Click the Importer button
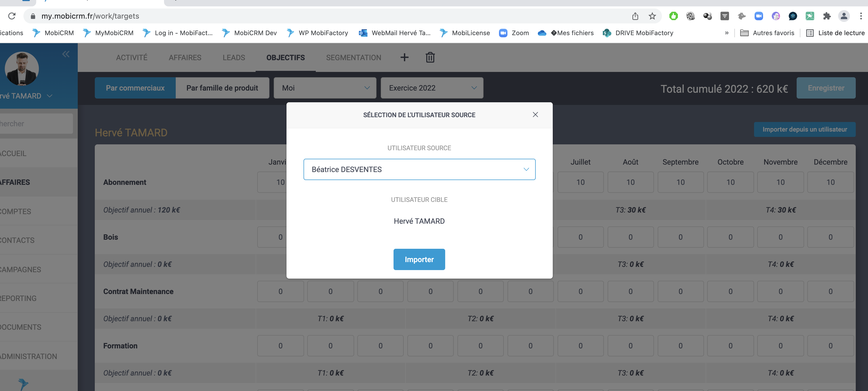 click(419, 259)
